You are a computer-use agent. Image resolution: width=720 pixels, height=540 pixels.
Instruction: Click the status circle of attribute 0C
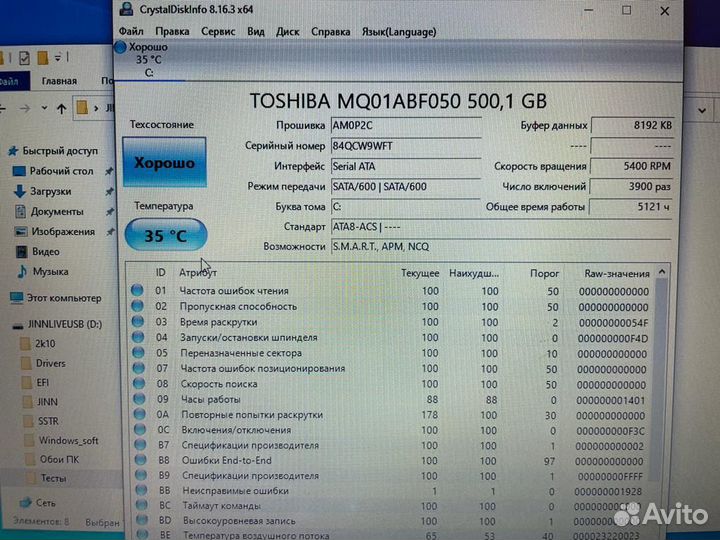[x=140, y=430]
